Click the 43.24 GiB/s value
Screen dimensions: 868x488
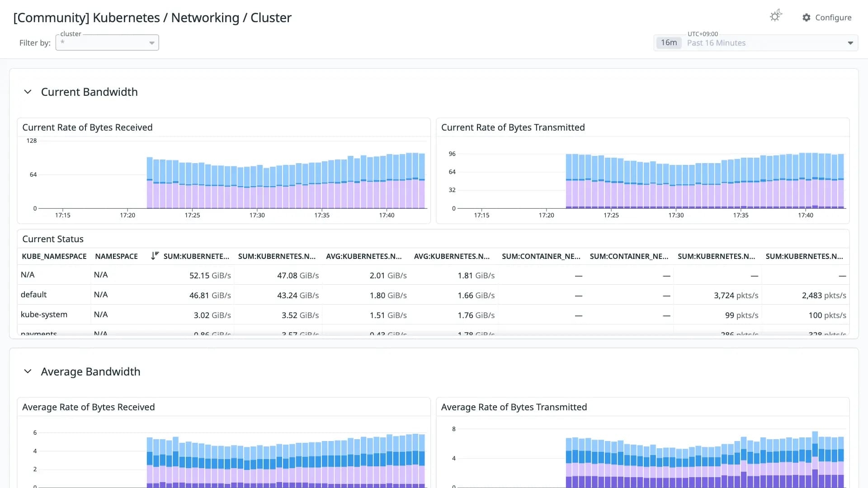[298, 295]
